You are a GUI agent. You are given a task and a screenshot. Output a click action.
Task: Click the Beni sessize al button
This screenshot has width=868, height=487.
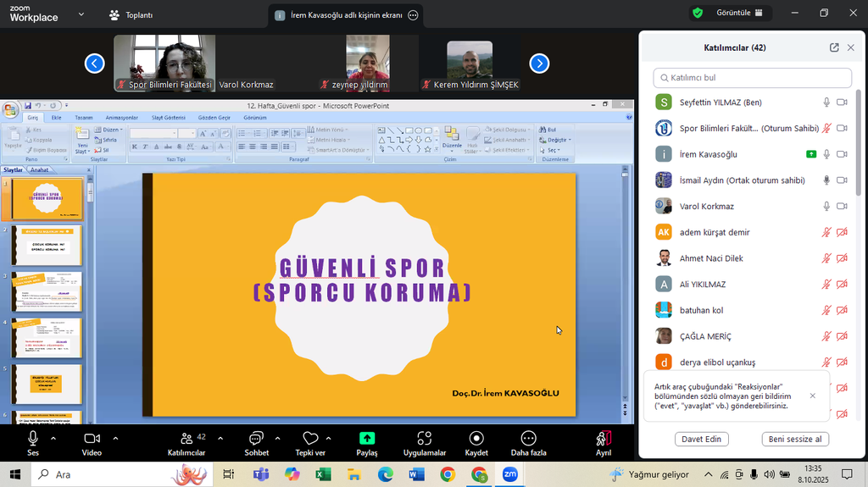tap(794, 439)
